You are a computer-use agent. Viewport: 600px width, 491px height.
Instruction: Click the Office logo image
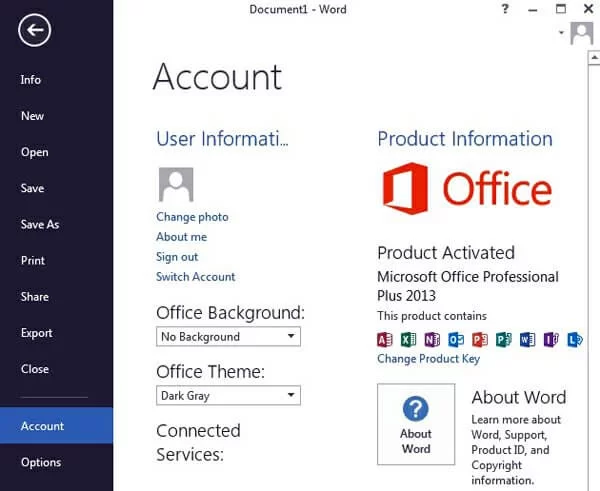pyautogui.click(x=467, y=188)
